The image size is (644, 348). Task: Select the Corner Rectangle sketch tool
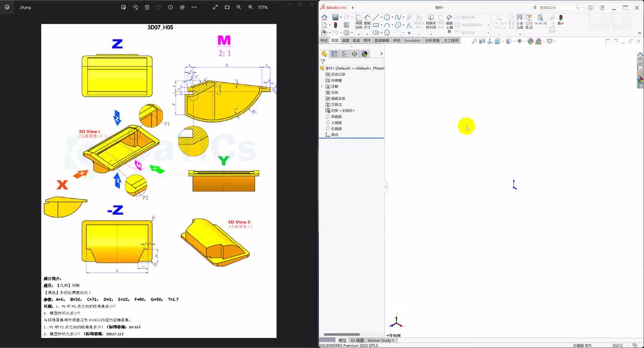click(x=375, y=25)
